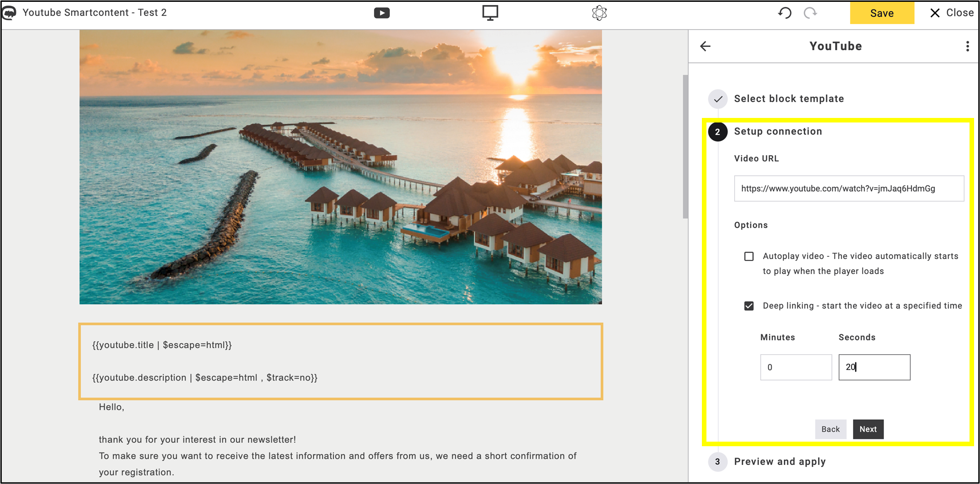
Task: Save the template with Save button
Action: tap(882, 13)
